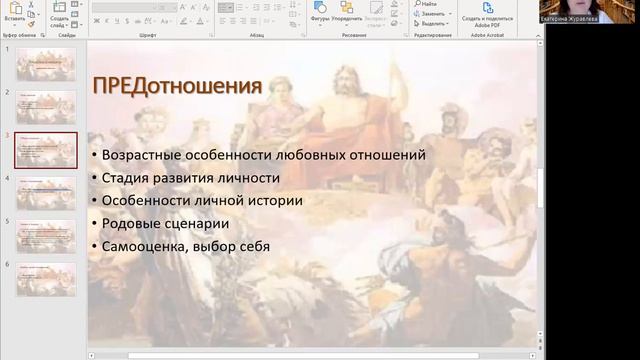Image resolution: width=640 pixels, height=360 pixels.
Task: Open the Абзац dialog launcher
Action: pos(303,36)
